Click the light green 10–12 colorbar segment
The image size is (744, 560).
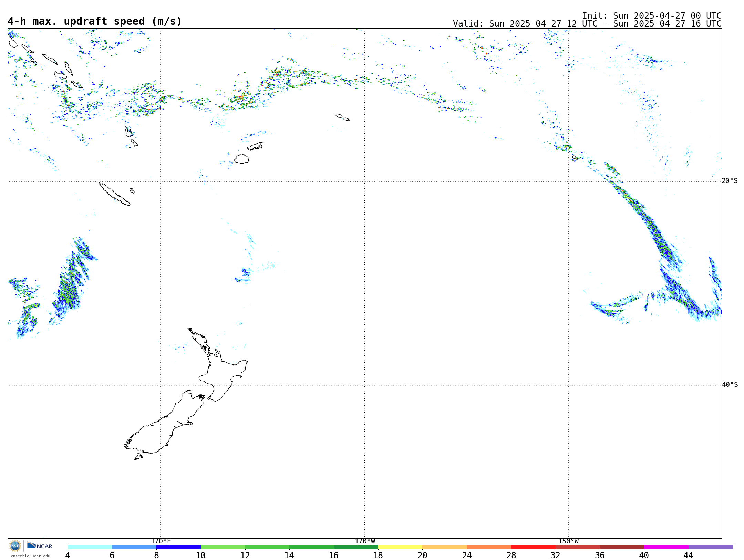(223, 547)
